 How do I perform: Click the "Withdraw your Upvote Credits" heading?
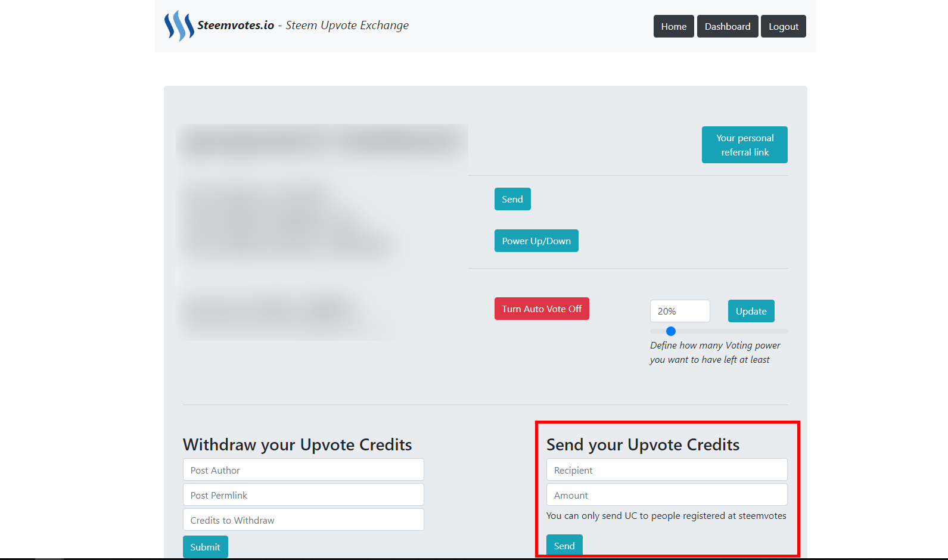(297, 445)
